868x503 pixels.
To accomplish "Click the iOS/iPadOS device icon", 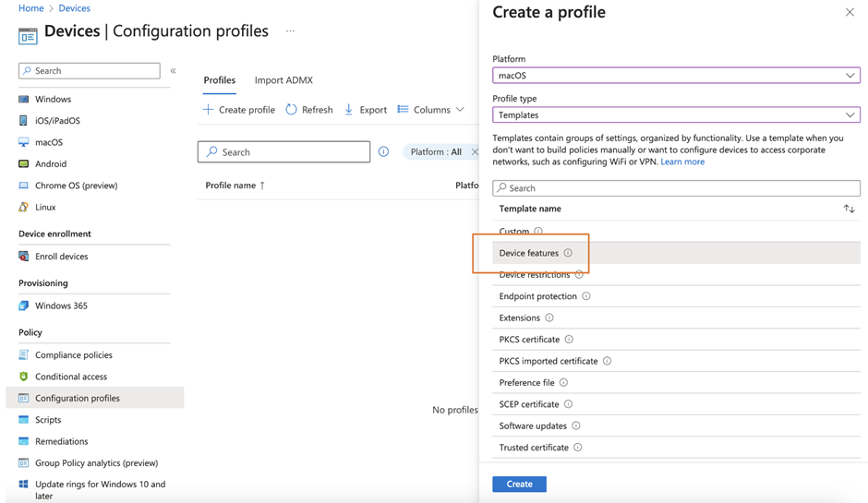I will (23, 121).
